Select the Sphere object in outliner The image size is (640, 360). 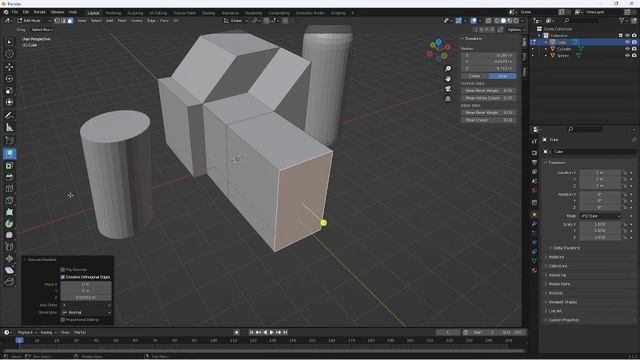(563, 56)
